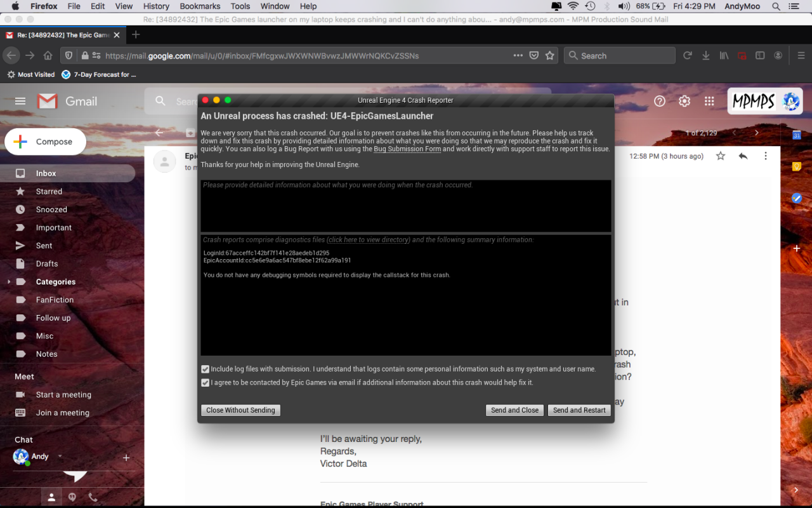Open the Bug Submission Form link

(x=407, y=149)
